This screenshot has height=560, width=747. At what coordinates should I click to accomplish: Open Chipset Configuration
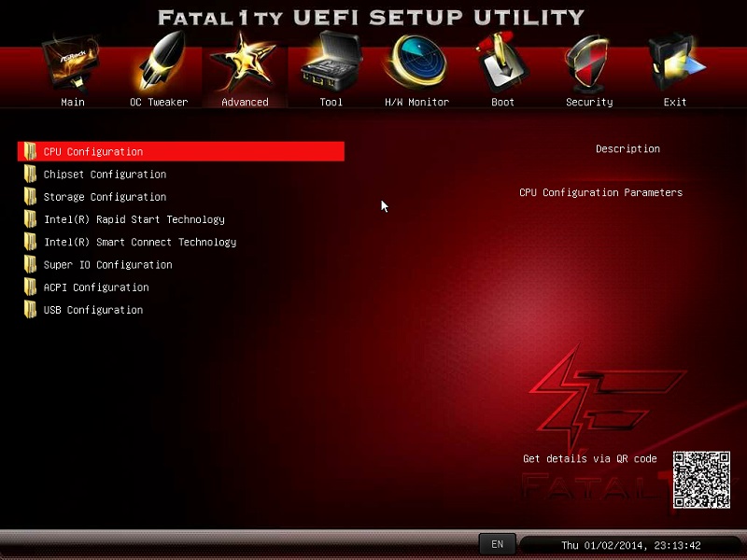105,175
